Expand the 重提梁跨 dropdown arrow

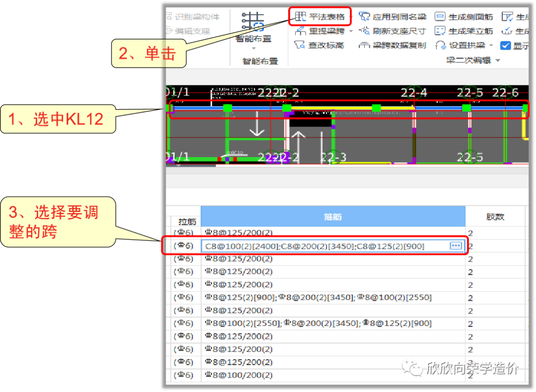[x=350, y=31]
